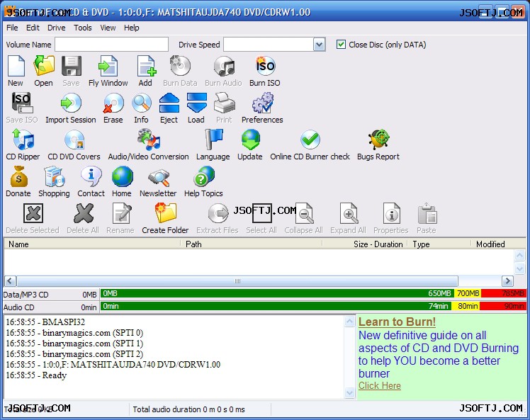The image size is (530, 420).
Task: Click the Burn Data disc icon
Action: 181,66
